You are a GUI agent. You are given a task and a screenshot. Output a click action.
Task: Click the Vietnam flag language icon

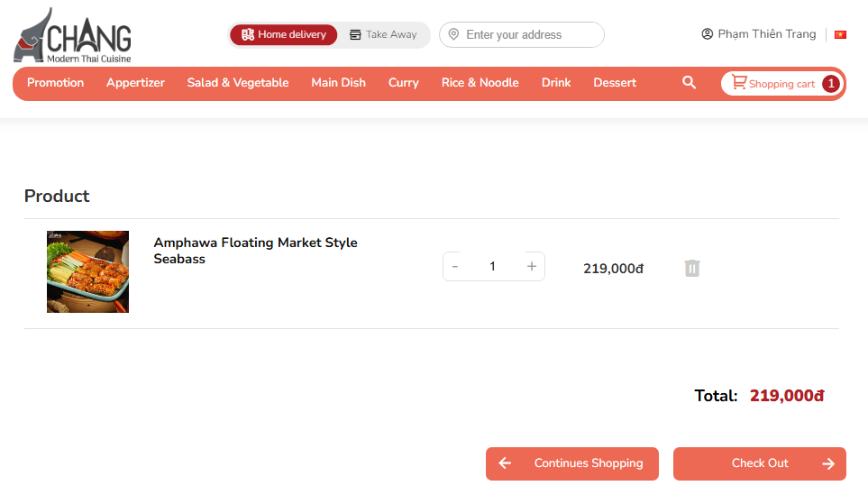pyautogui.click(x=840, y=34)
